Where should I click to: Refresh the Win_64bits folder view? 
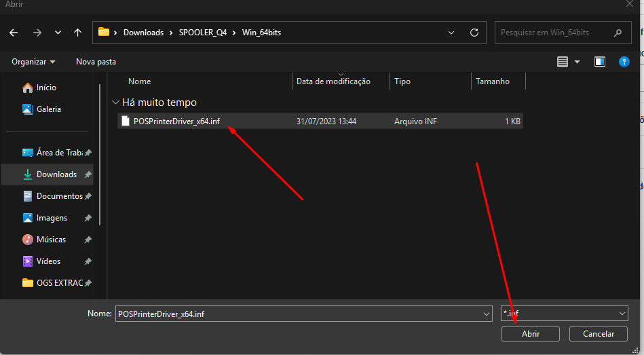click(474, 33)
